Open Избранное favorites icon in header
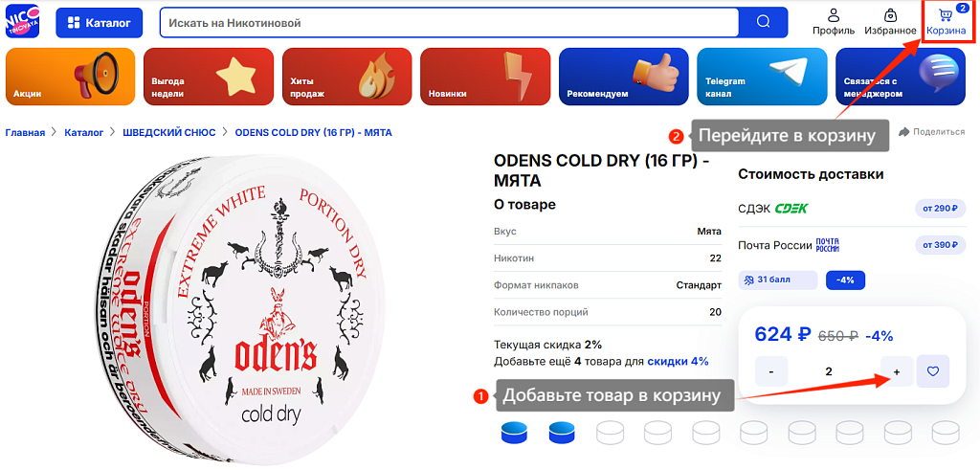Image resolution: width=980 pixels, height=470 pixels. point(891,21)
